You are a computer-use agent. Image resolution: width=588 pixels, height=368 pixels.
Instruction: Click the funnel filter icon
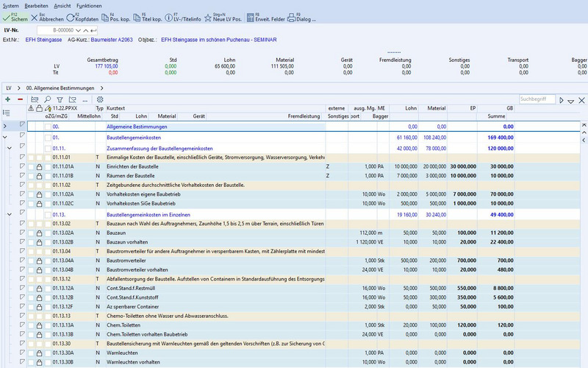point(60,99)
